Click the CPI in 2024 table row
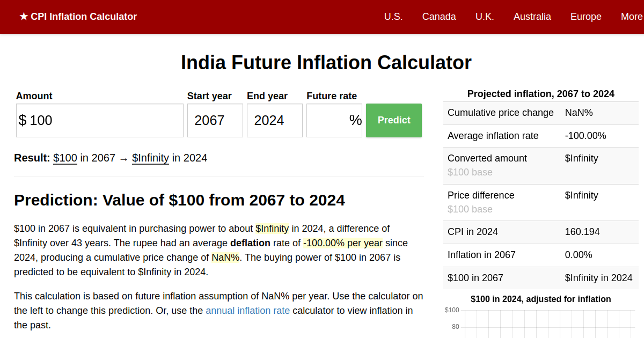644x338 pixels. click(540, 232)
